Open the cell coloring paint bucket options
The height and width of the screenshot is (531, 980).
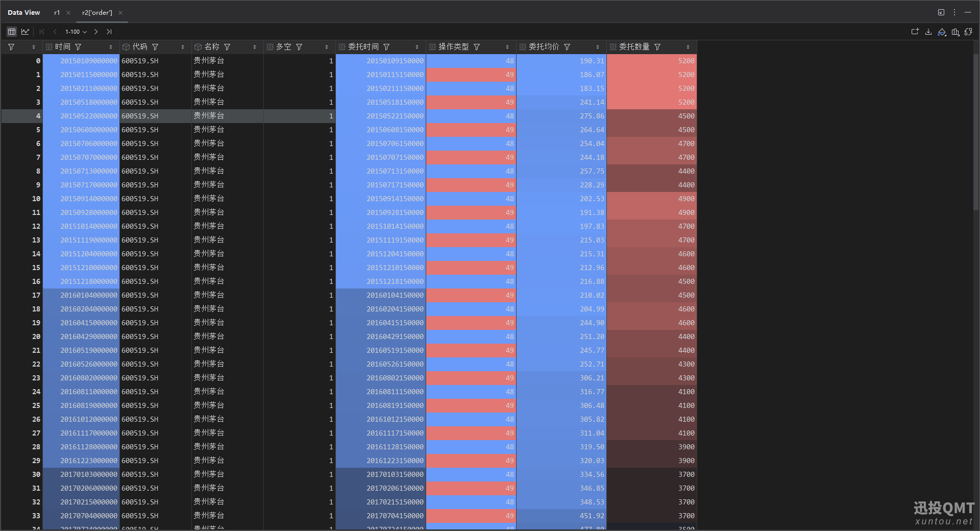coord(942,32)
